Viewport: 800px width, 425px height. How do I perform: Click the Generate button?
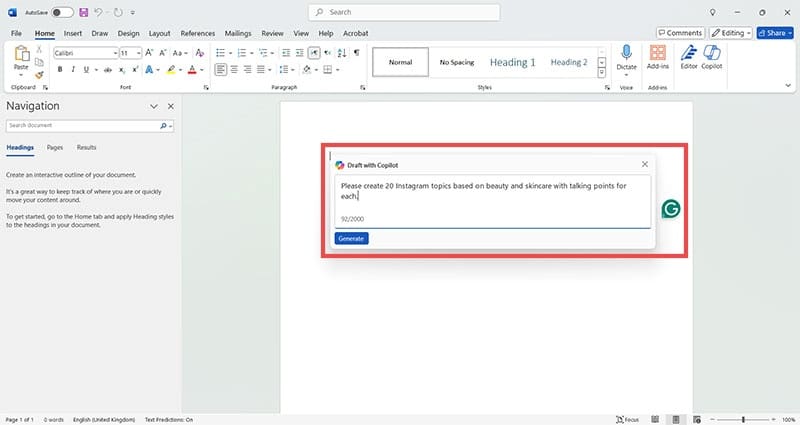point(352,238)
